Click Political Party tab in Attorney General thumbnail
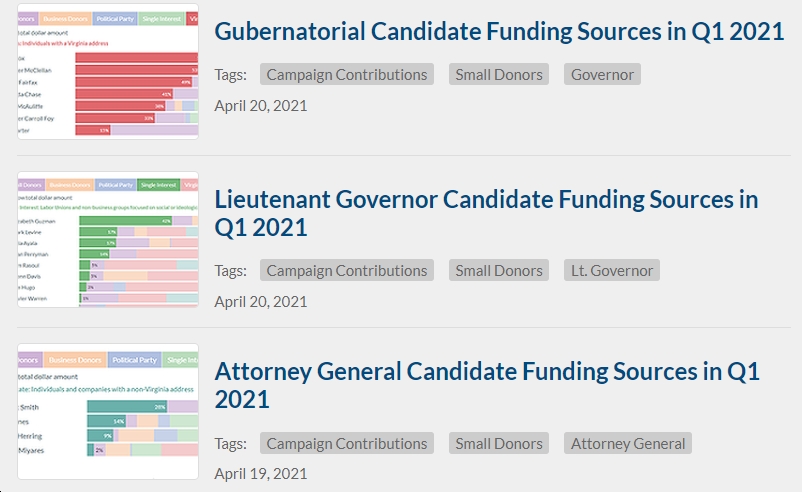This screenshot has width=802, height=492. [x=135, y=360]
